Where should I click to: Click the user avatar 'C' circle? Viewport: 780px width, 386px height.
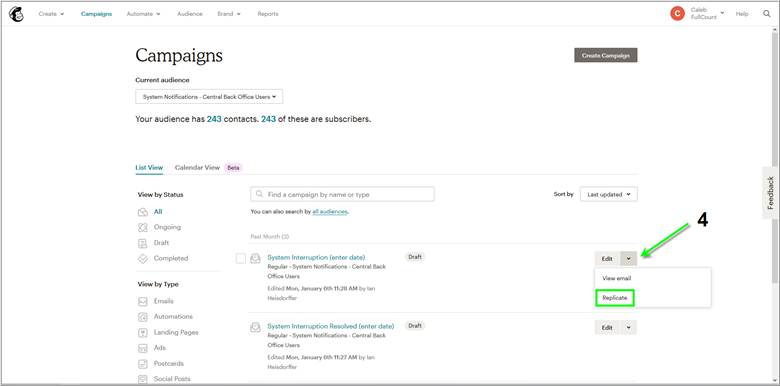click(677, 14)
